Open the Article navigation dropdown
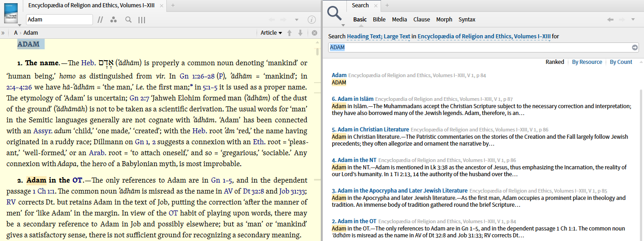The height and width of the screenshot is (241, 644). [271, 32]
